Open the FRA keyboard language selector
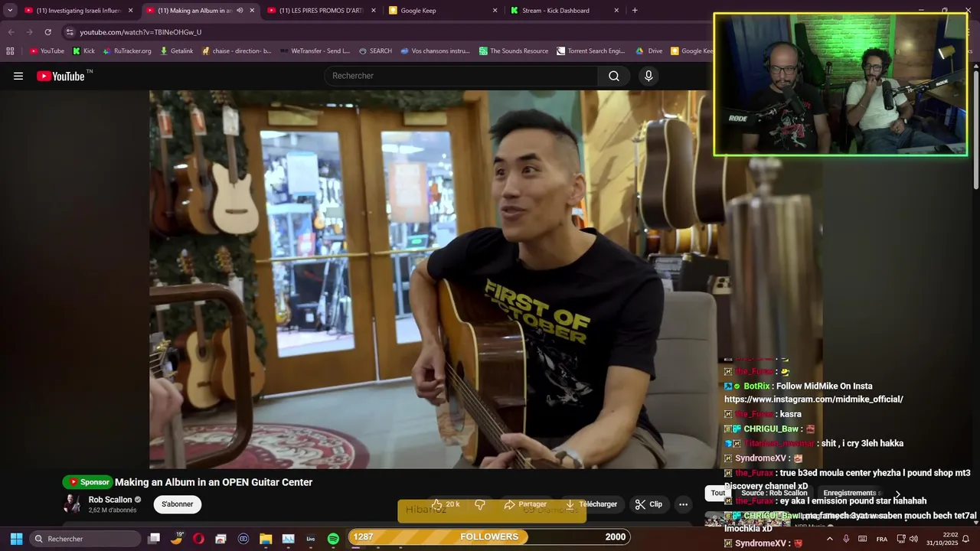The image size is (980, 551). (882, 539)
